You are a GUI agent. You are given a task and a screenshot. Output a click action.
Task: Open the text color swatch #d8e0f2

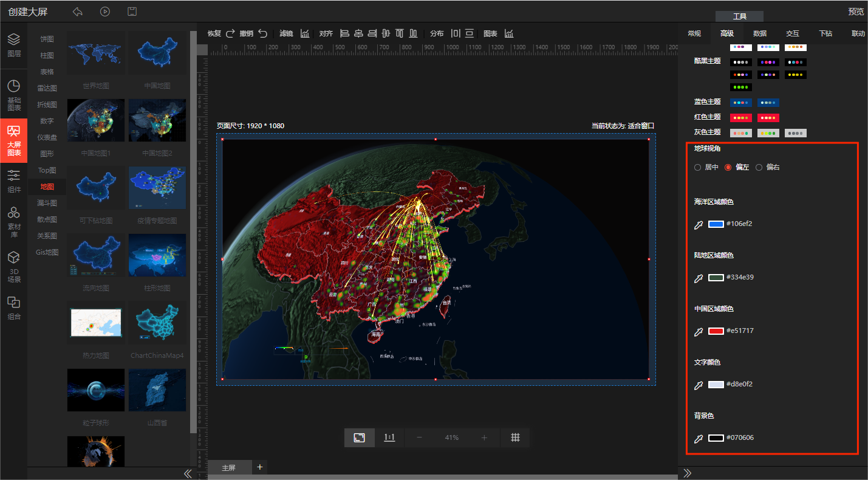click(716, 385)
